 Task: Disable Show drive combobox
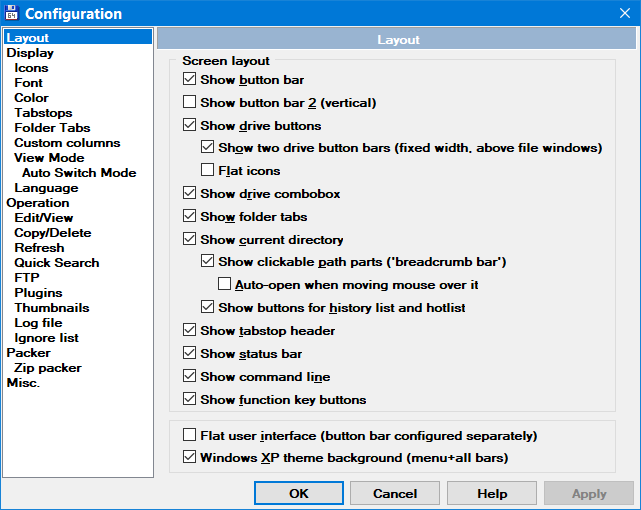coord(190,193)
